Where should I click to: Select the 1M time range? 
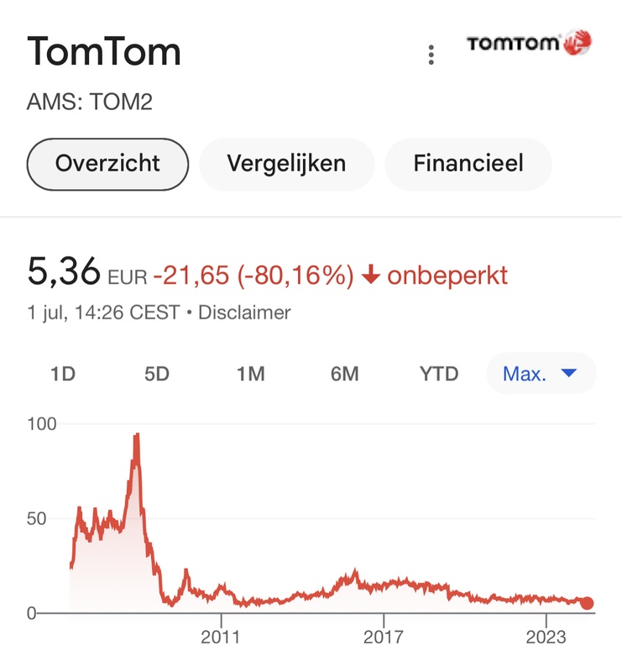(x=251, y=374)
